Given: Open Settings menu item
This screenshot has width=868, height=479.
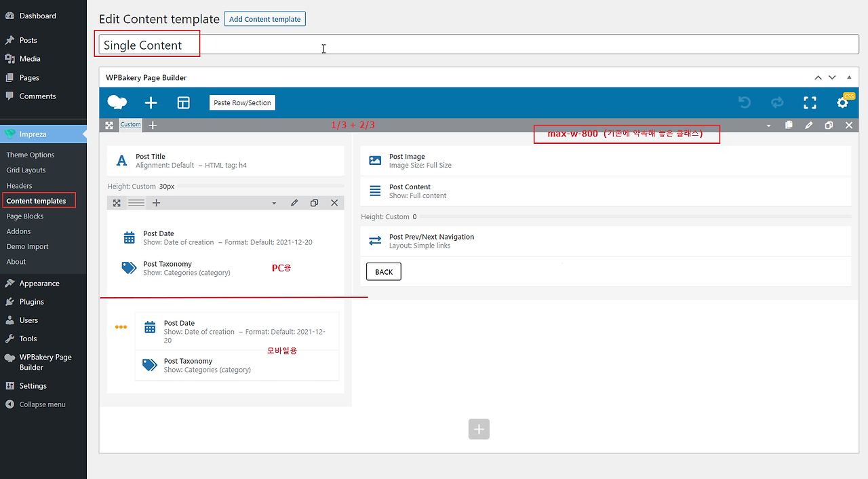Looking at the screenshot, I should click(43, 385).
